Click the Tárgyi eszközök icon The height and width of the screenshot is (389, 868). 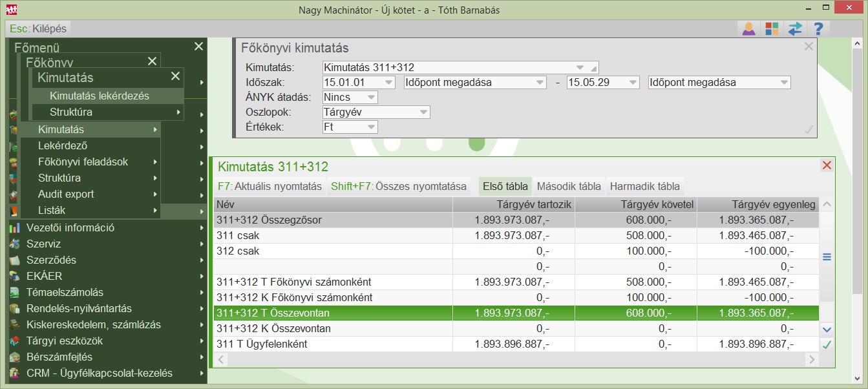tap(15, 341)
